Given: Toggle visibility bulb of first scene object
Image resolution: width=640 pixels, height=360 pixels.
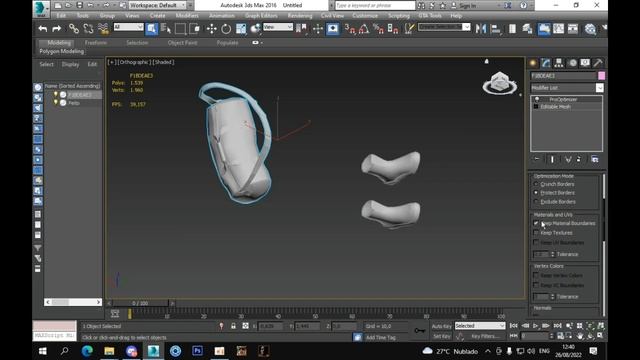Looking at the screenshot, I should tap(56, 95).
